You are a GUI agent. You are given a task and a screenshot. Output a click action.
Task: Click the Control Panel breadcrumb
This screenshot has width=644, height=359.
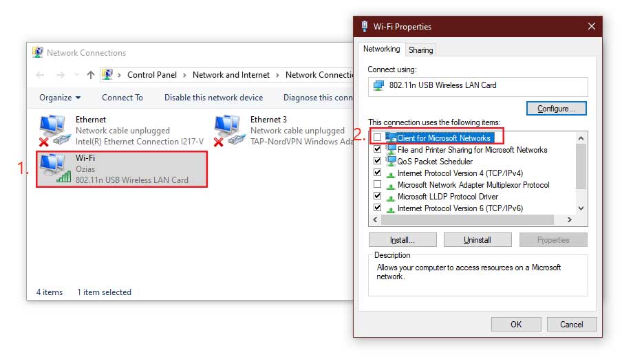152,75
